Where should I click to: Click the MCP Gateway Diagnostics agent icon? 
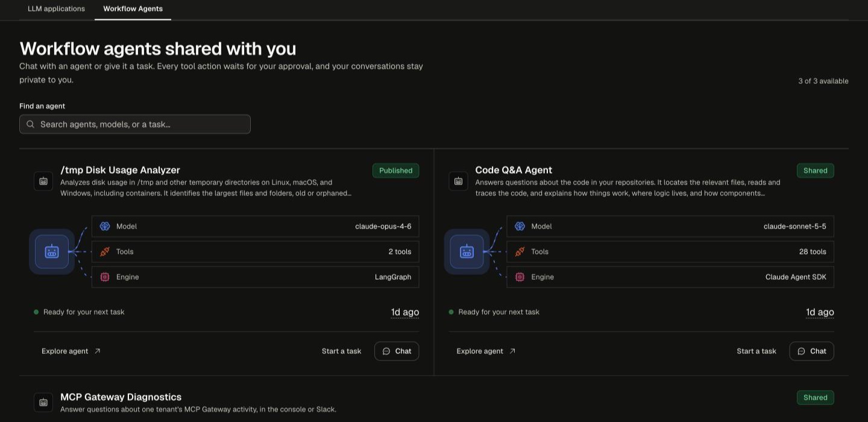43,402
